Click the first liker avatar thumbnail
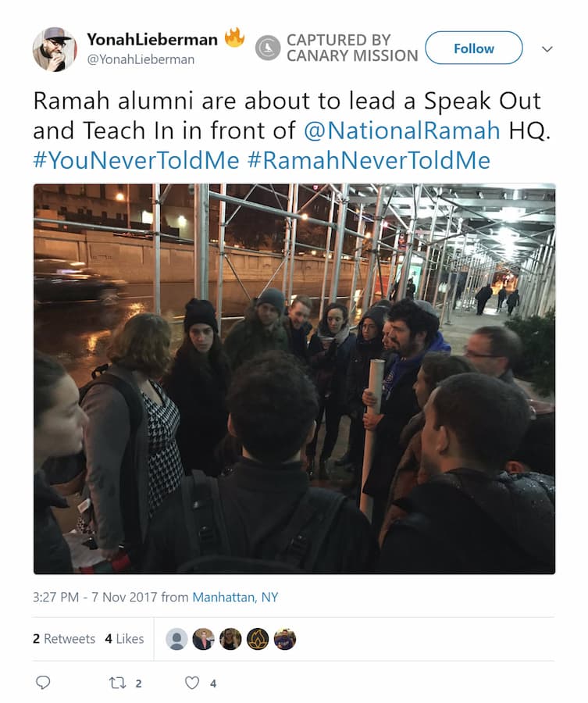The image size is (588, 703). [177, 638]
